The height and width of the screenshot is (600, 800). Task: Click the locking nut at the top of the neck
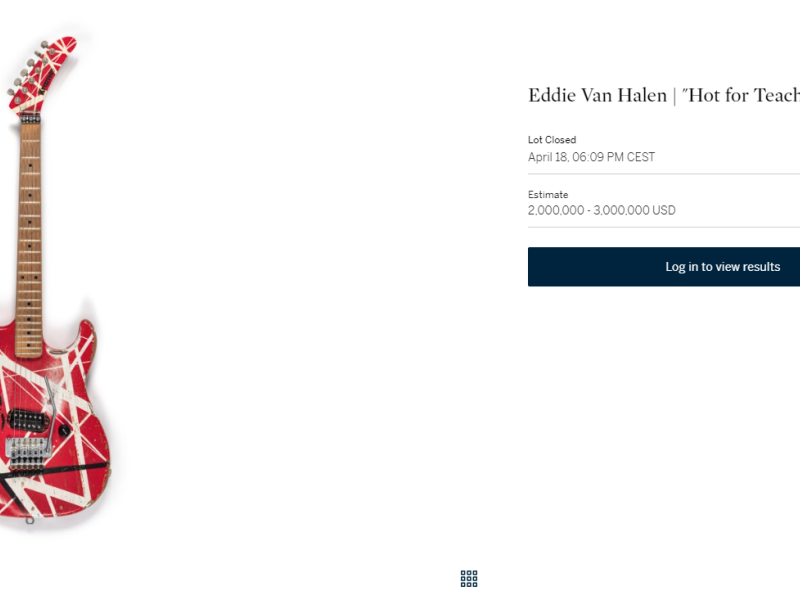pos(31,119)
